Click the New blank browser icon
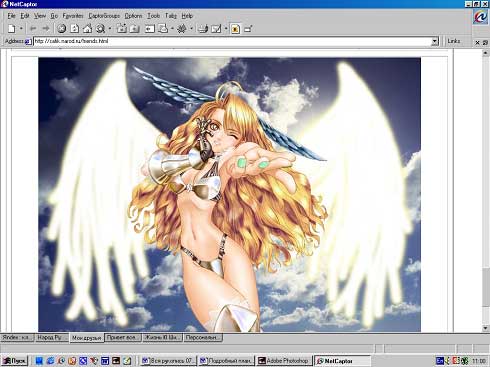Screen dimensions: 490x367 click(12, 29)
